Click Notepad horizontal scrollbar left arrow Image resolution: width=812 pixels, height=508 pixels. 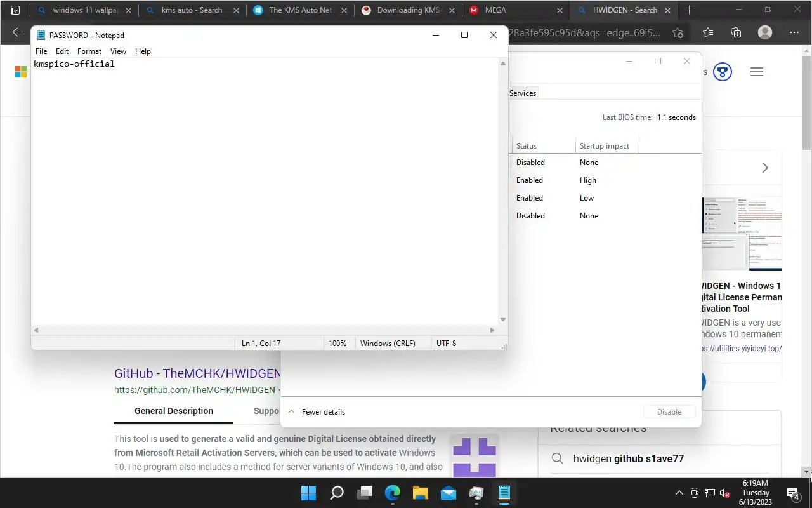36,330
